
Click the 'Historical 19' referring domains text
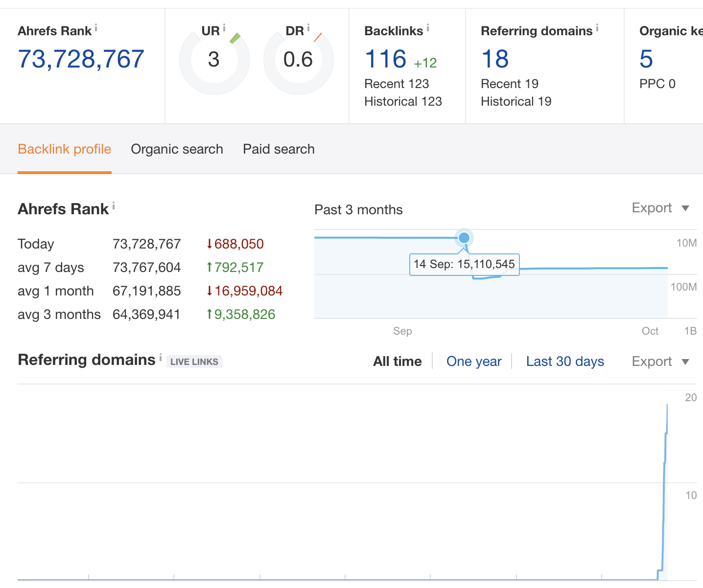tap(516, 101)
